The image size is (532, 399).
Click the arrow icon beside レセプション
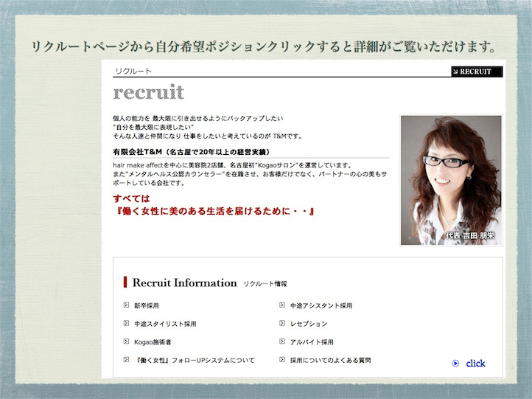282,324
